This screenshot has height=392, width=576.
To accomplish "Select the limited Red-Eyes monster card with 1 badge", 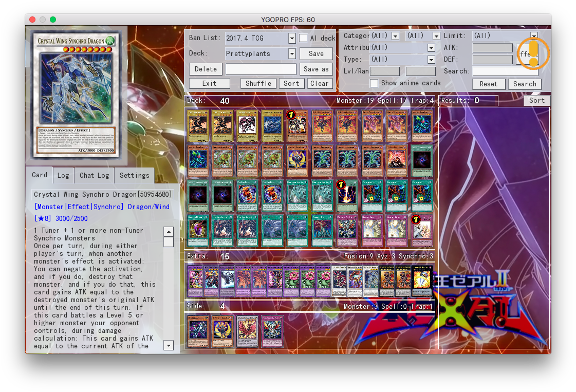I will coord(297,126).
